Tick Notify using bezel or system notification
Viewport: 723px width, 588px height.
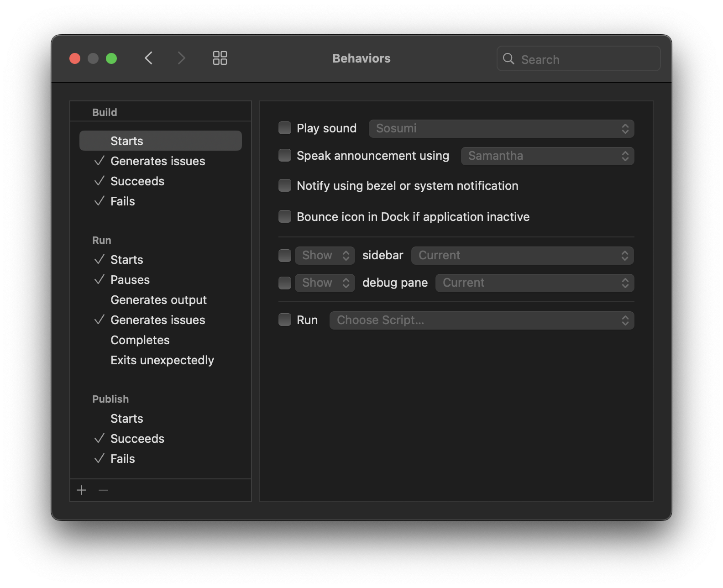tap(285, 185)
